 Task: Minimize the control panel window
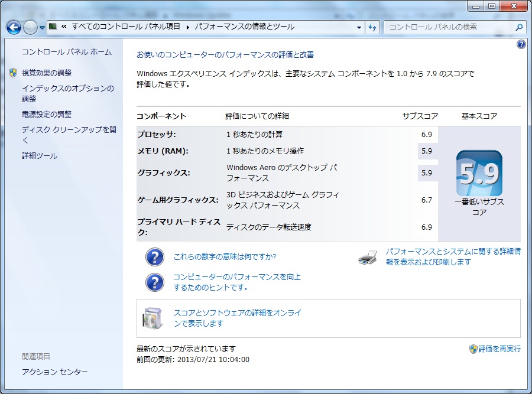(x=476, y=6)
